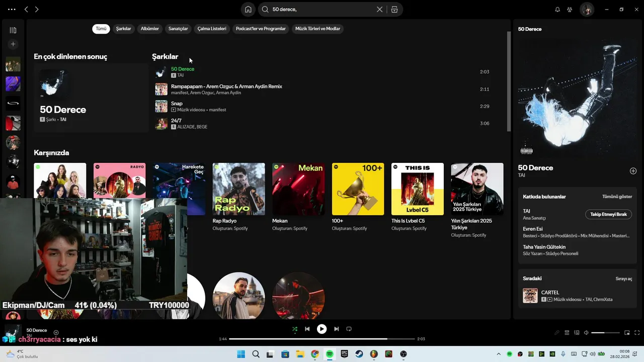
Task: Open Yılın Şarkıları 2025 Türkiye playlist
Action: pyautogui.click(x=477, y=200)
